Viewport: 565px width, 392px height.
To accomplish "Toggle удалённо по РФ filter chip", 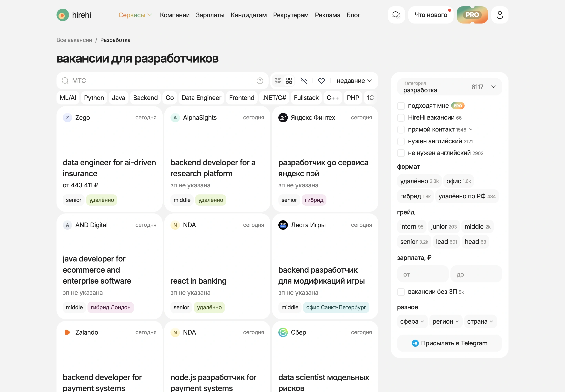I will pyautogui.click(x=467, y=196).
